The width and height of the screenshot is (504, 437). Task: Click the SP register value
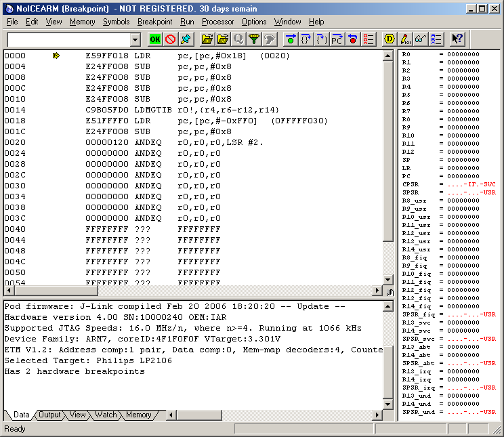(463, 160)
